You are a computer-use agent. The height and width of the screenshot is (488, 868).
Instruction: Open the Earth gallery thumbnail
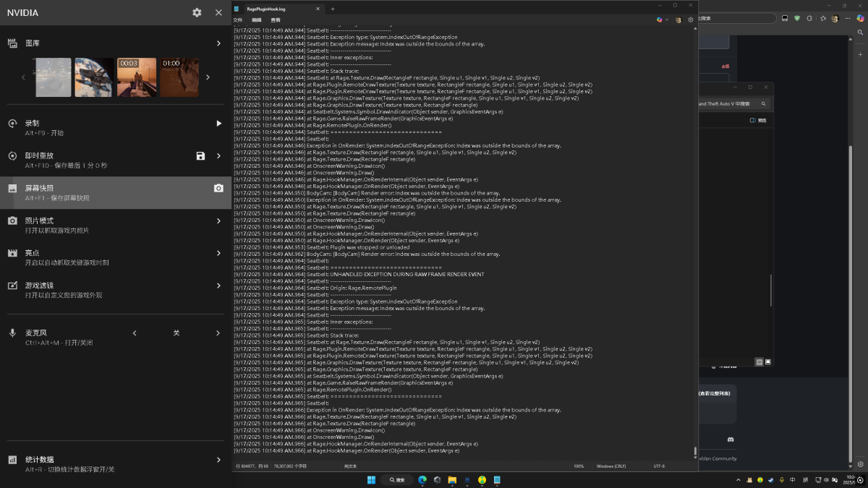(94, 77)
